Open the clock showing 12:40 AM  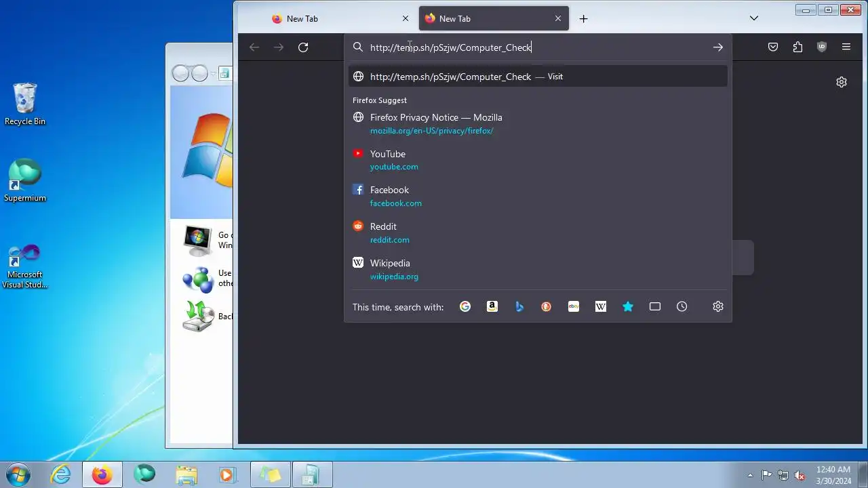pos(833,475)
